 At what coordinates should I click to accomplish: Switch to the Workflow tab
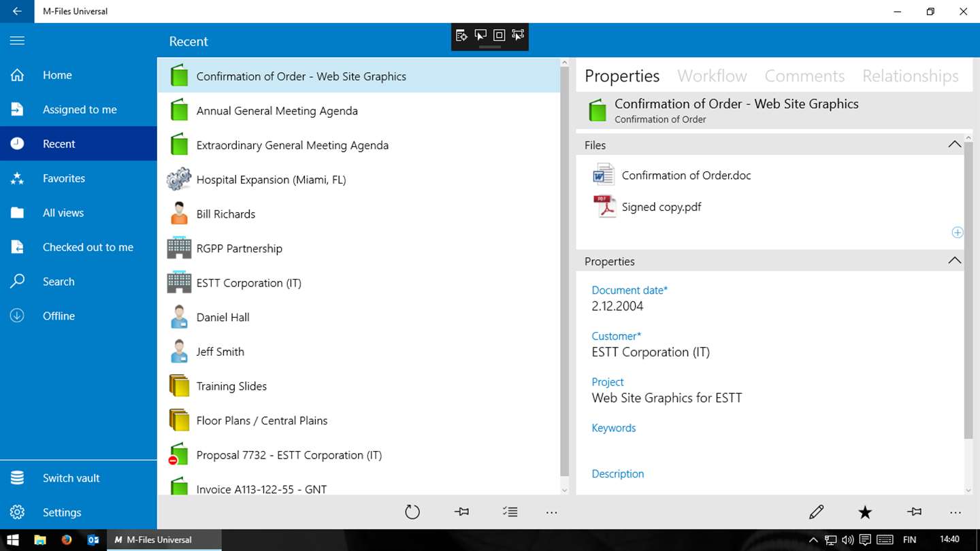(x=712, y=76)
